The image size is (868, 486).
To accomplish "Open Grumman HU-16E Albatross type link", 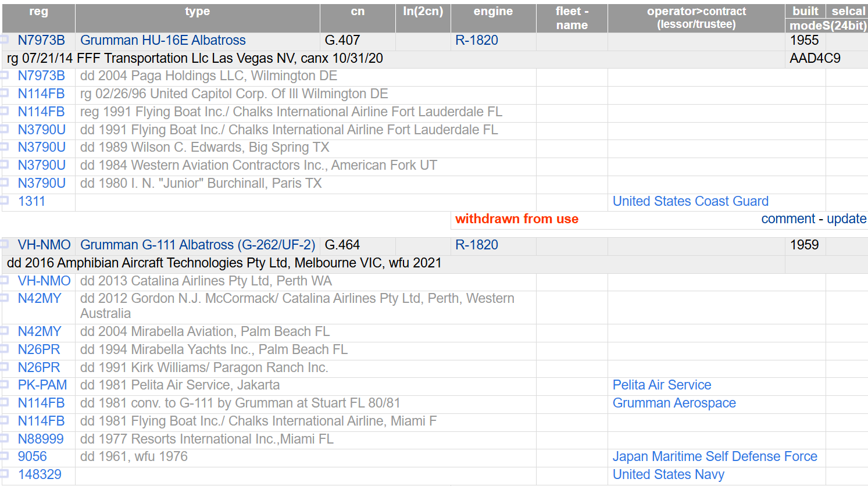I will pyautogui.click(x=163, y=40).
